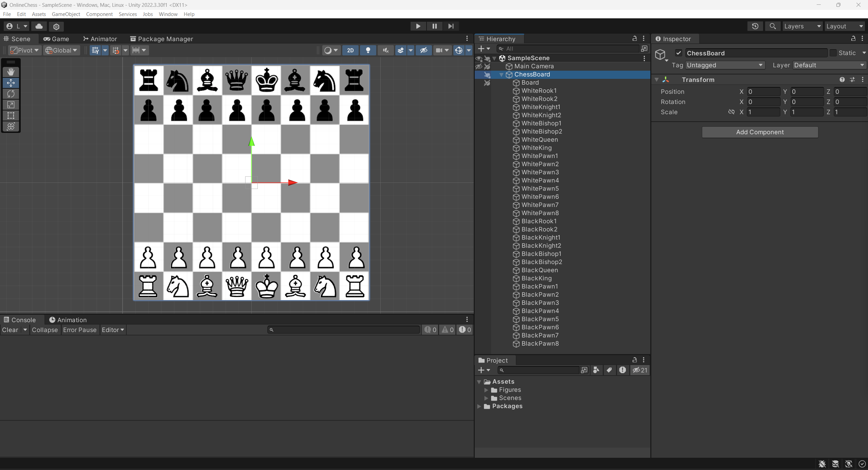This screenshot has height=470, width=868.
Task: Open the Pivot handle position dropdown
Action: (25, 50)
